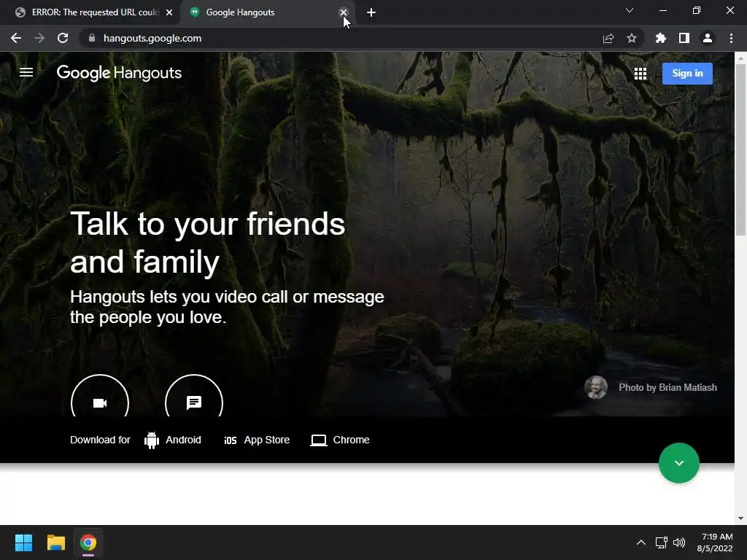Click the Chrome icon in the taskbar

point(88,542)
